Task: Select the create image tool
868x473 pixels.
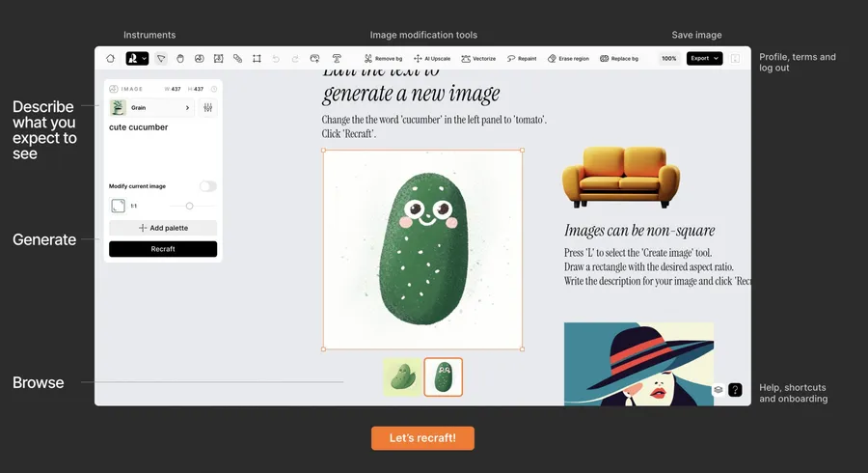Action: coord(200,58)
